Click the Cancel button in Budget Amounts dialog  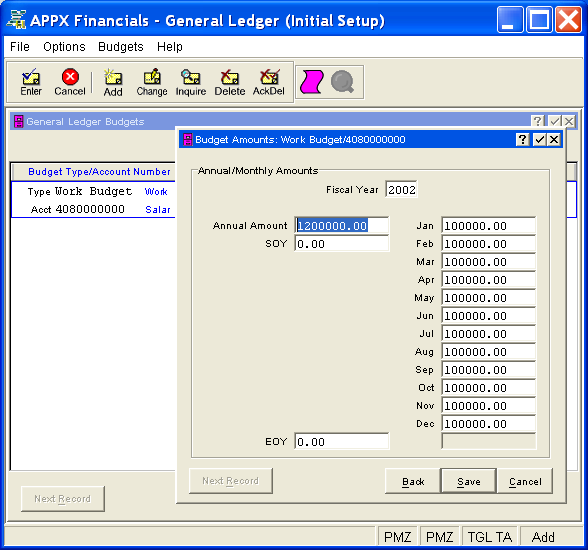(525, 481)
